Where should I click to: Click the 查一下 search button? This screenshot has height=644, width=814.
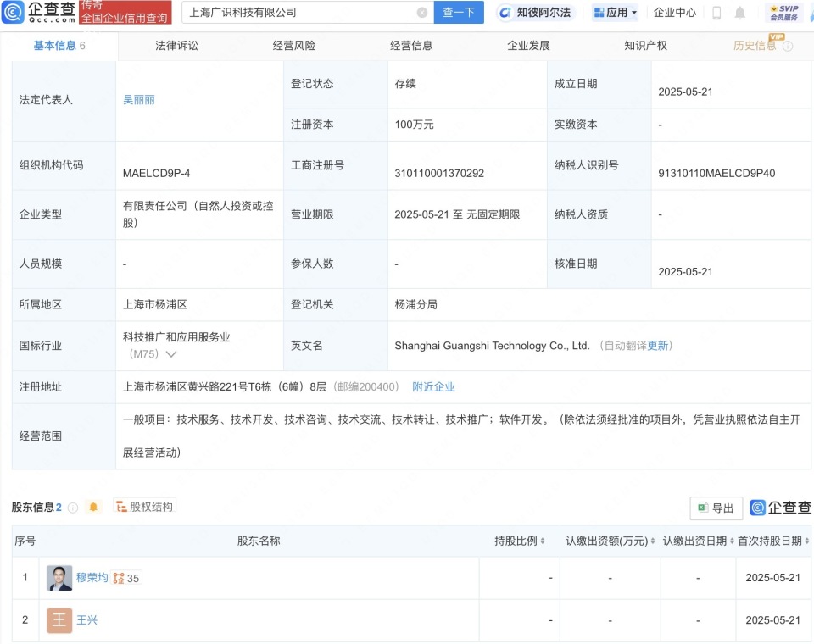(x=459, y=13)
